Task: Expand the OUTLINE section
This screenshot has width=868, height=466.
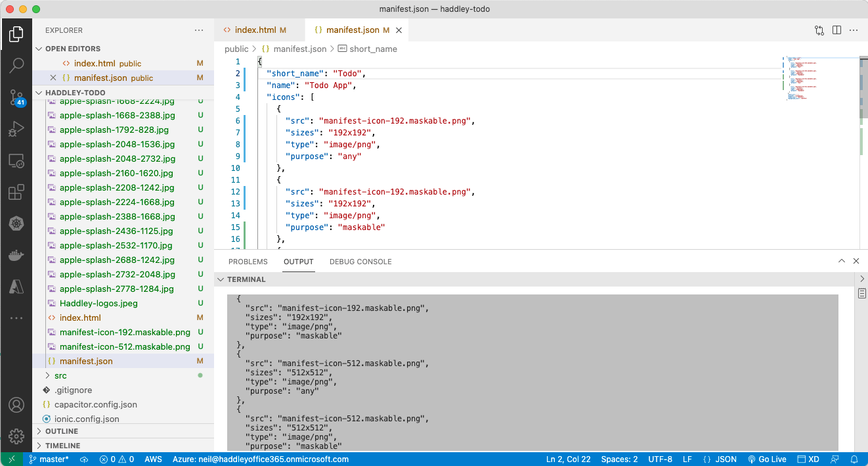Action: [x=61, y=431]
